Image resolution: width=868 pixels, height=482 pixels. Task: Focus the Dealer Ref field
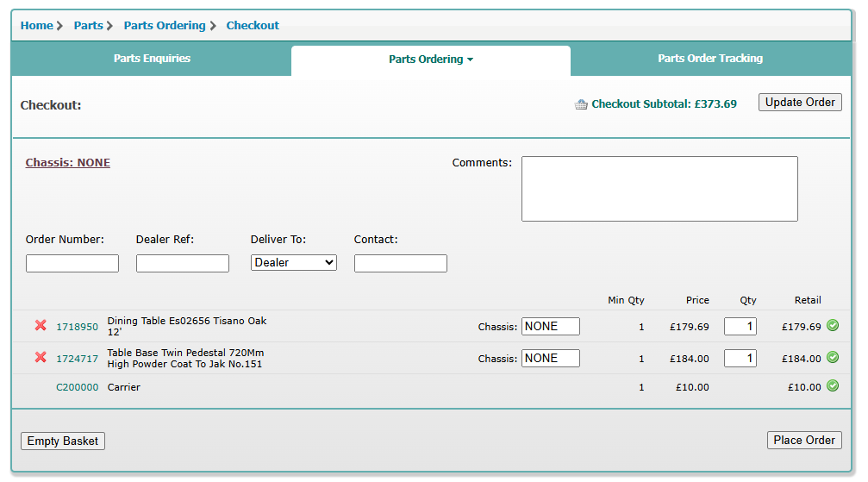pyautogui.click(x=183, y=263)
